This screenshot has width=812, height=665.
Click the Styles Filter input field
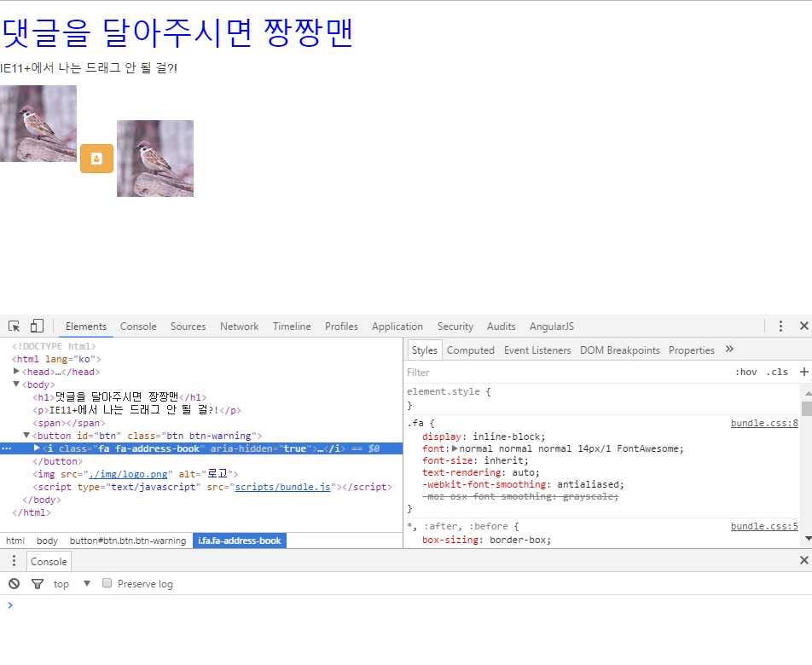point(567,372)
